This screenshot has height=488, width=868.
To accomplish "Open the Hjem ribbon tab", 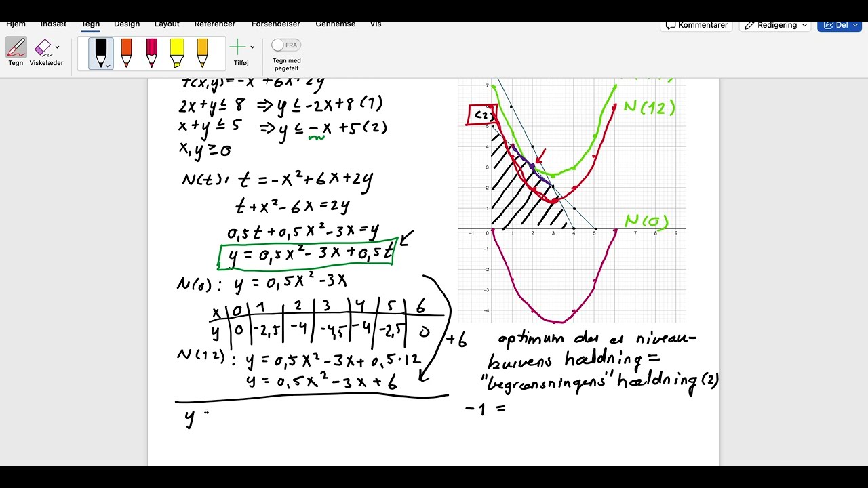I will (x=16, y=24).
